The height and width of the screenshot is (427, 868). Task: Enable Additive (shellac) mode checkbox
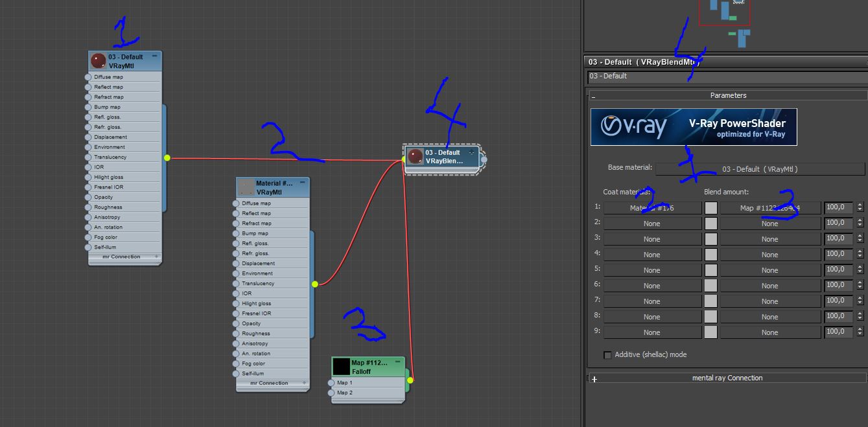[607, 355]
